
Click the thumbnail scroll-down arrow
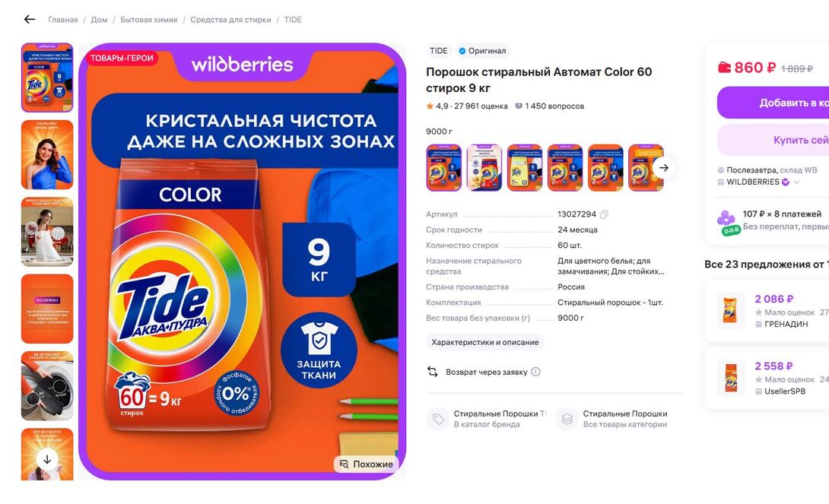47,459
